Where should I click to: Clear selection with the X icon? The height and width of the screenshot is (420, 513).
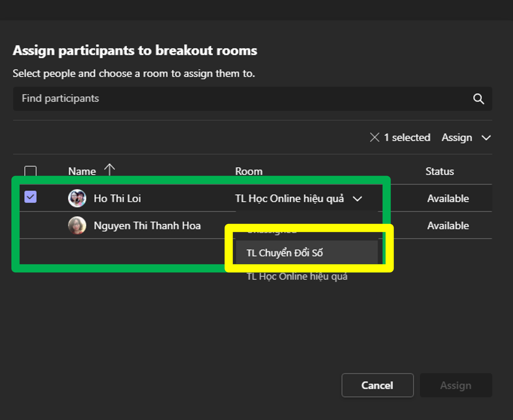[x=374, y=137]
